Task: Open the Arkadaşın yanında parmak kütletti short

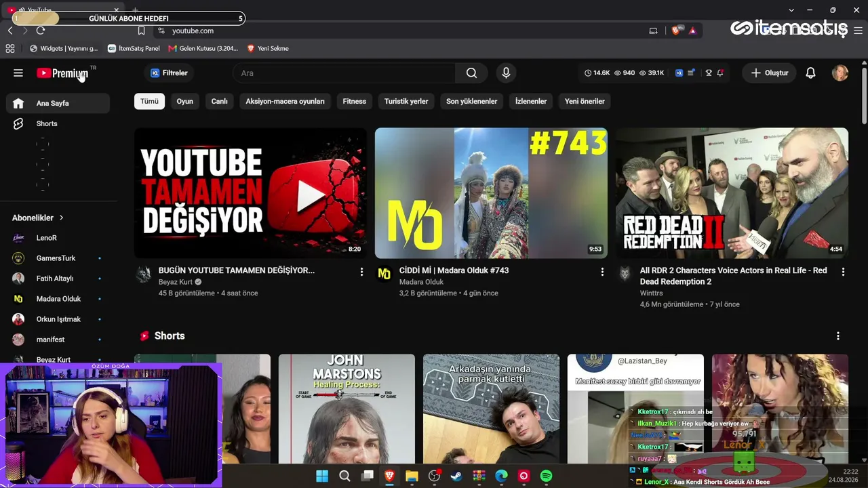Action: click(x=491, y=409)
